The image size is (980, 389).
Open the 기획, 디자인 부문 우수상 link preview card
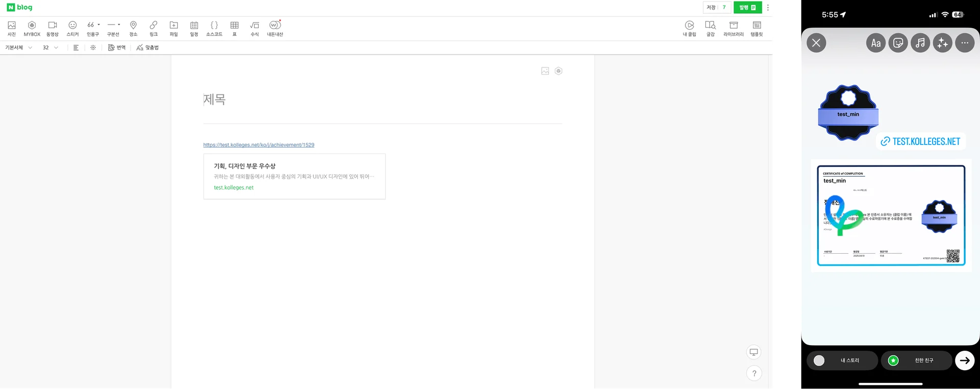coord(295,177)
